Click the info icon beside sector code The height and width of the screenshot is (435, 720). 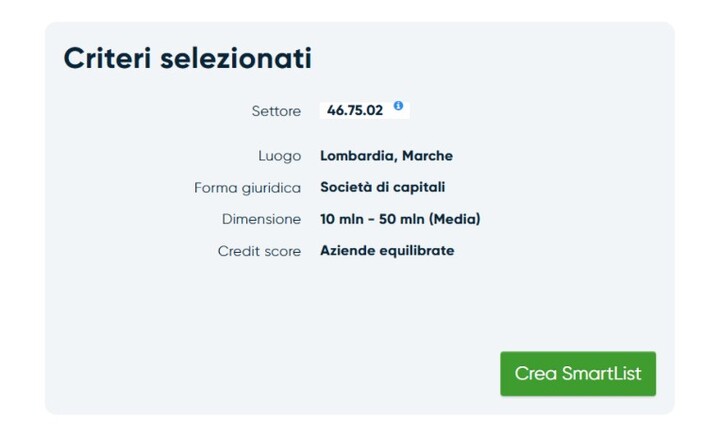(x=398, y=106)
